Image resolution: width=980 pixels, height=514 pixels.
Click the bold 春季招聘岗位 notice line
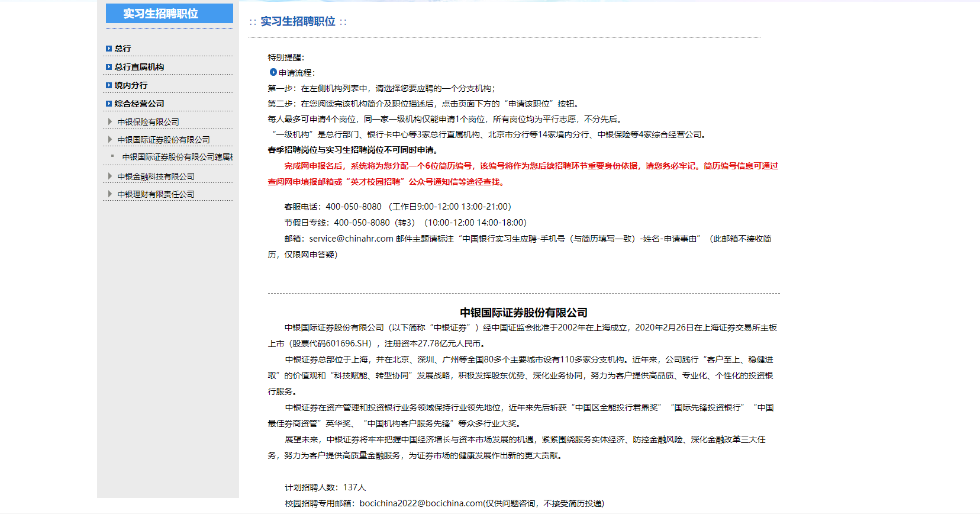click(354, 150)
